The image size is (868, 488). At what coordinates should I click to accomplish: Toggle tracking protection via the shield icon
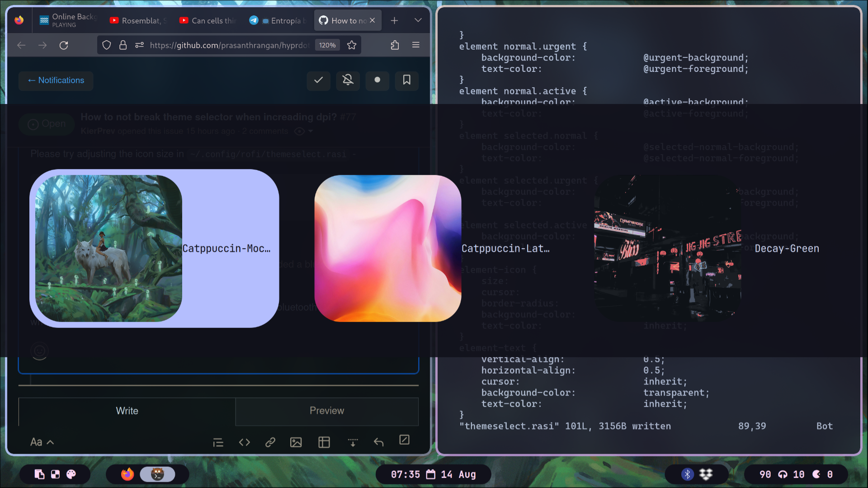coord(106,45)
